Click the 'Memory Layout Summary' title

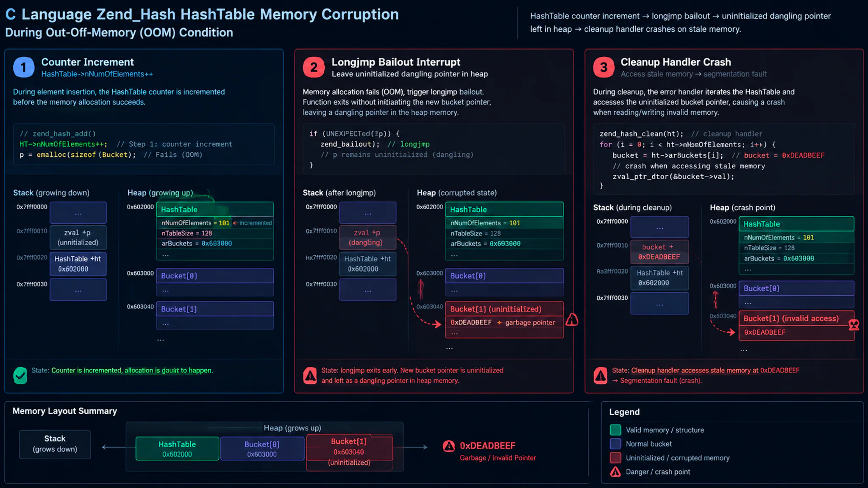pyautogui.click(x=65, y=411)
